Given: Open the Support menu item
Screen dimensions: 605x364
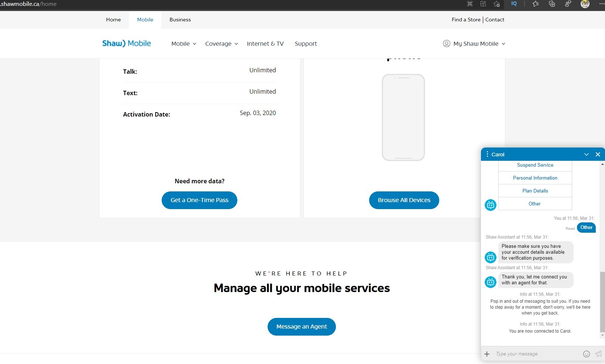Looking at the screenshot, I should (x=306, y=44).
